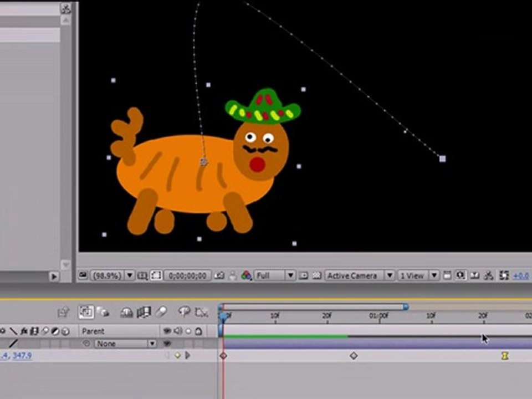The image size is (532, 399).
Task: Click the Timeline button in viewer footer
Action: coord(475,275)
